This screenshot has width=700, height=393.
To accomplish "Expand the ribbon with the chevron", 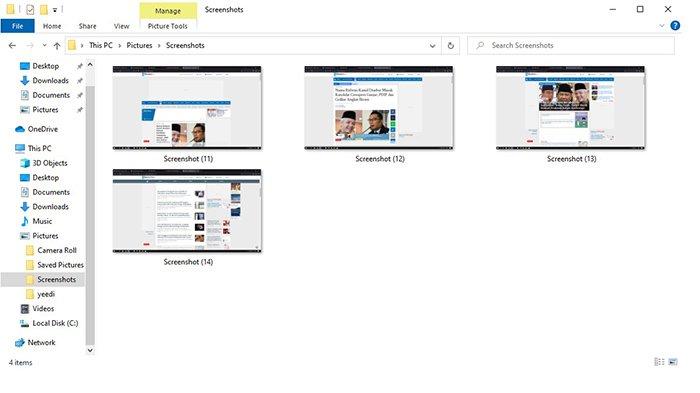I will click(x=662, y=26).
